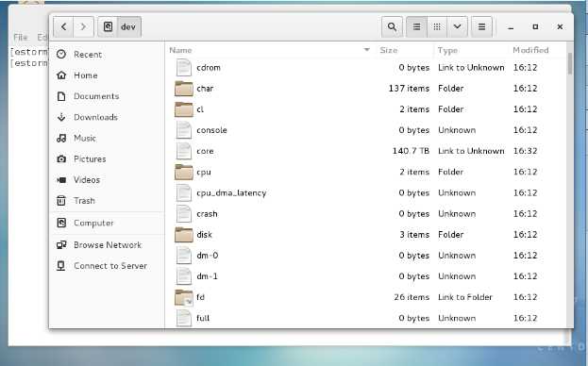Go forward with the right arrow button

coord(83,26)
